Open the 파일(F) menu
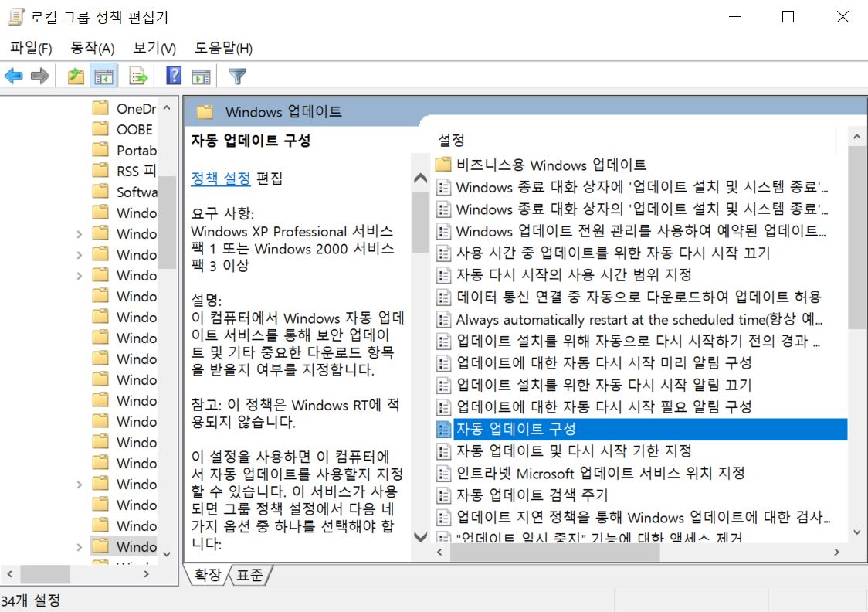The width and height of the screenshot is (868, 612). [31, 48]
